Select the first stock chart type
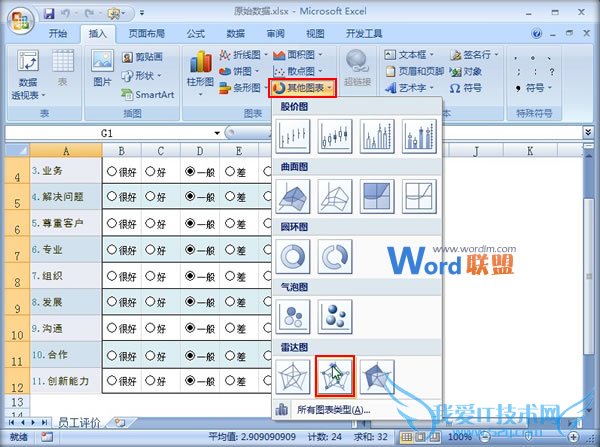 click(293, 136)
